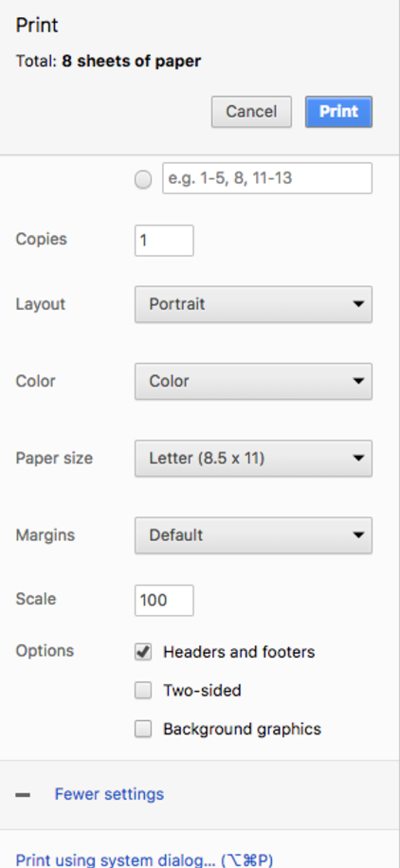Collapse options with Fewer settings link
400x868 pixels.
click(x=109, y=794)
